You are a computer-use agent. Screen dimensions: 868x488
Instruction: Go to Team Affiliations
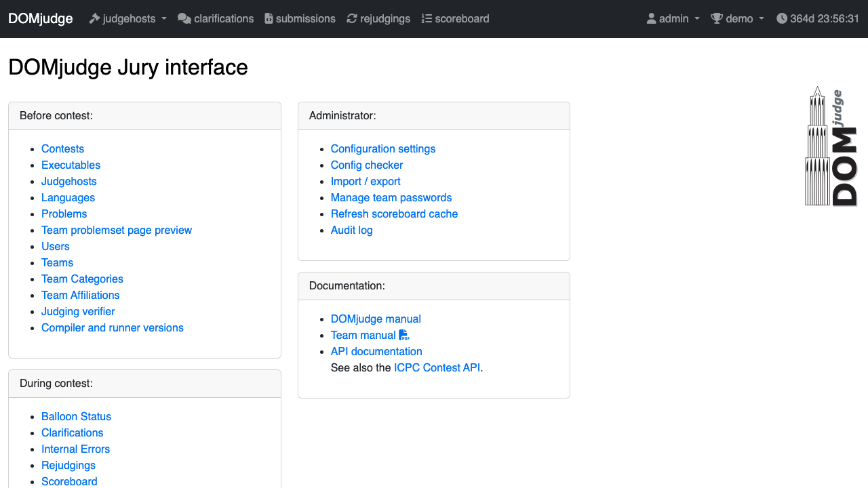coord(80,296)
